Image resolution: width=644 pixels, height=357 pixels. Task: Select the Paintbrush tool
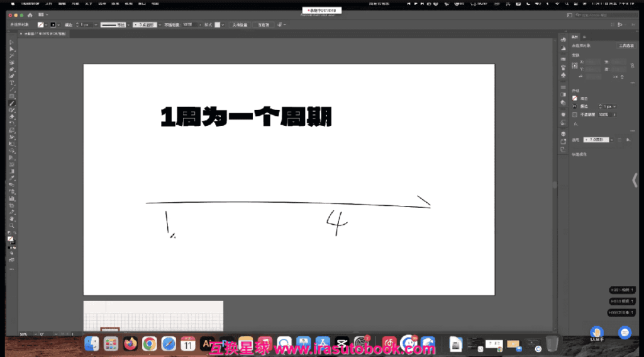coord(11,103)
